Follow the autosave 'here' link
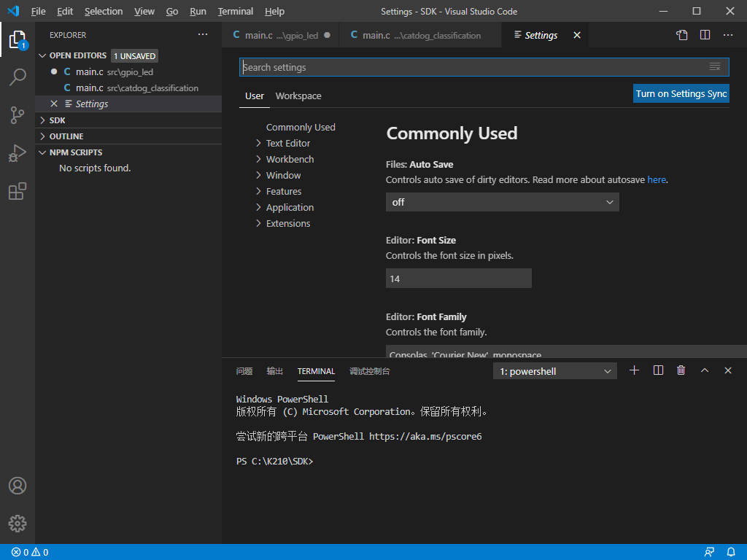 [656, 180]
